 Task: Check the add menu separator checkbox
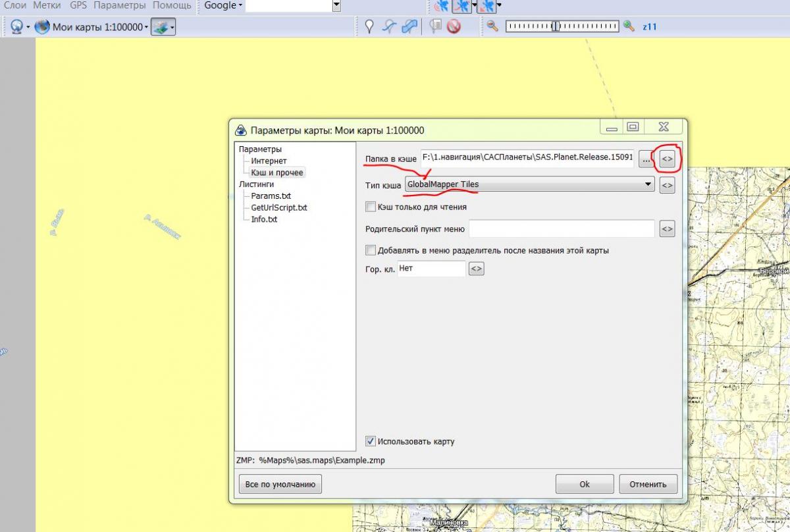371,250
